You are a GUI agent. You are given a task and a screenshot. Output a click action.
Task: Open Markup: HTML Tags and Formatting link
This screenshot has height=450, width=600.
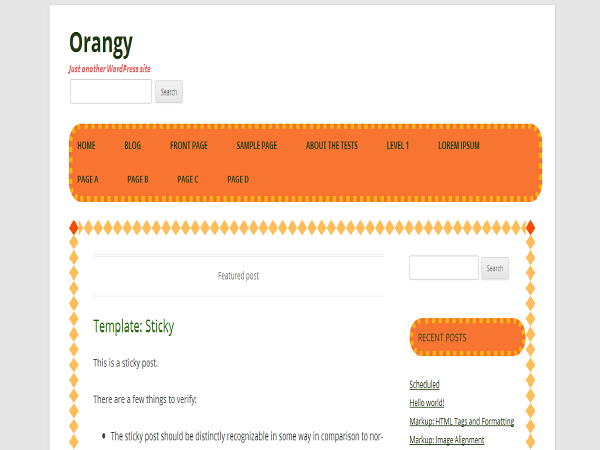(461, 421)
